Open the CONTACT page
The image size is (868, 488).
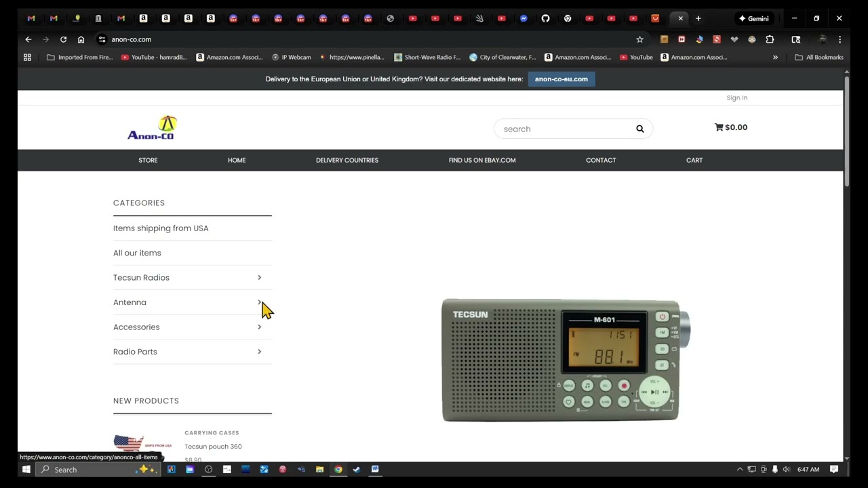(601, 160)
